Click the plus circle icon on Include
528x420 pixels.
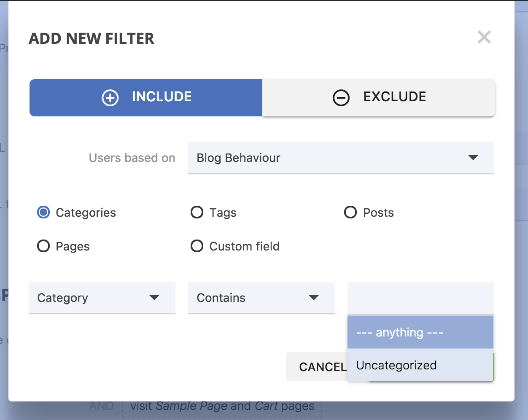(x=110, y=97)
